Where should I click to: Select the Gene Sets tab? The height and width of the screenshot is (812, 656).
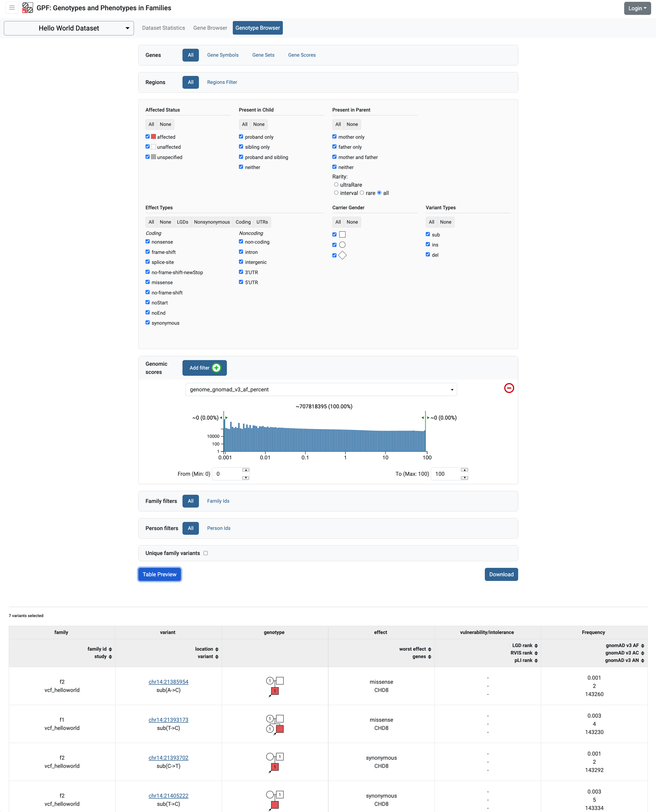pos(263,55)
